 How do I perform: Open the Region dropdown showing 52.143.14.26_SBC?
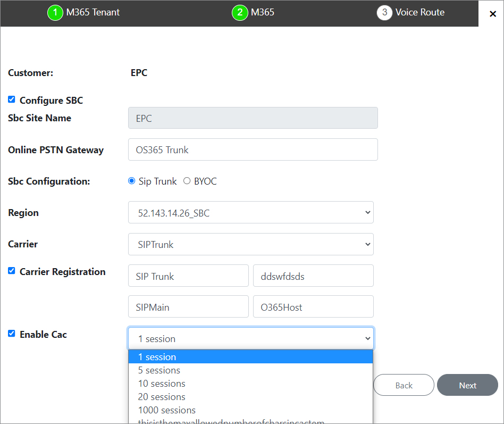[x=251, y=212]
